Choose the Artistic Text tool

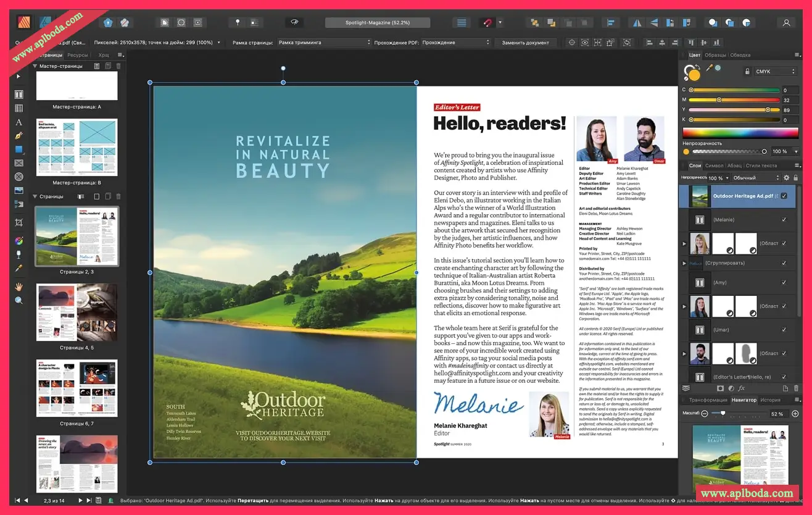point(19,122)
